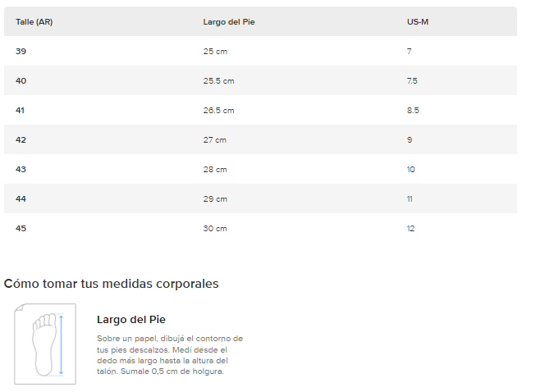Click the bold 'Largo del Pie' heading beside the foot

coord(131,320)
